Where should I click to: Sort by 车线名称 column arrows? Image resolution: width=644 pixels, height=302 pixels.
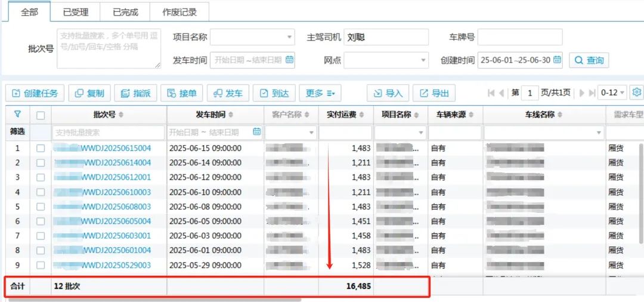559,115
